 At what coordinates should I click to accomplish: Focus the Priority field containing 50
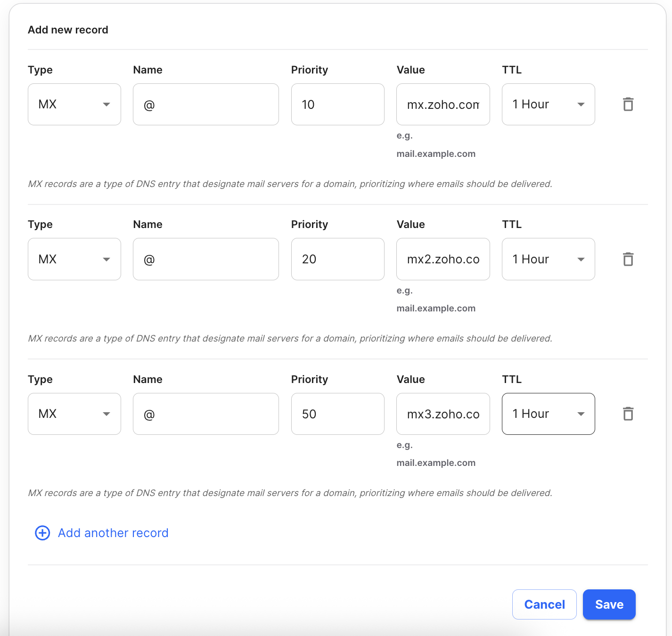[338, 414]
